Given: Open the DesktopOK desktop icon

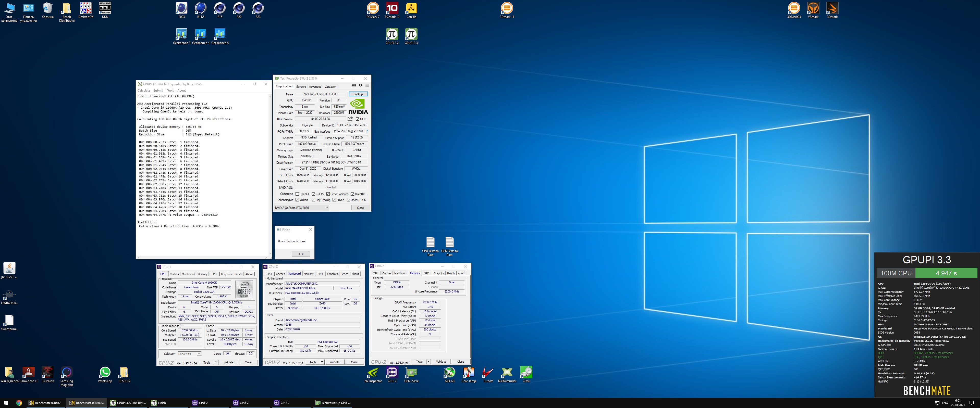Looking at the screenshot, I should coord(85,11).
